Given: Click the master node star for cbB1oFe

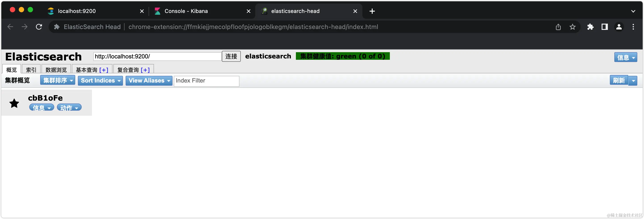Looking at the screenshot, I should tap(14, 103).
